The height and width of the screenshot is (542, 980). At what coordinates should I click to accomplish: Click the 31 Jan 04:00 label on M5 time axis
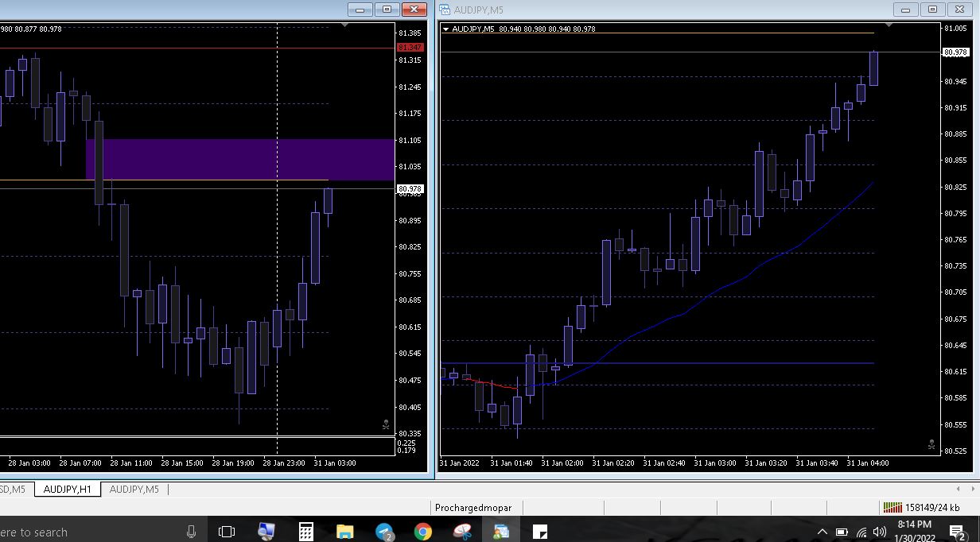coord(868,463)
